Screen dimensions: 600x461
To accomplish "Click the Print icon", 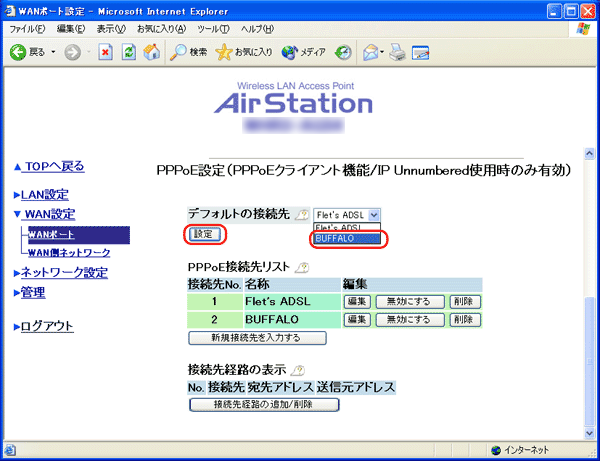I will pos(398,52).
